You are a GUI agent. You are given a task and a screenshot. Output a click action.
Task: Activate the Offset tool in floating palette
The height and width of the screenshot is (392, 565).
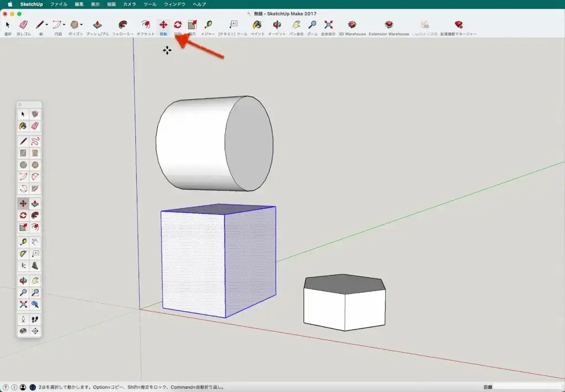(x=35, y=227)
